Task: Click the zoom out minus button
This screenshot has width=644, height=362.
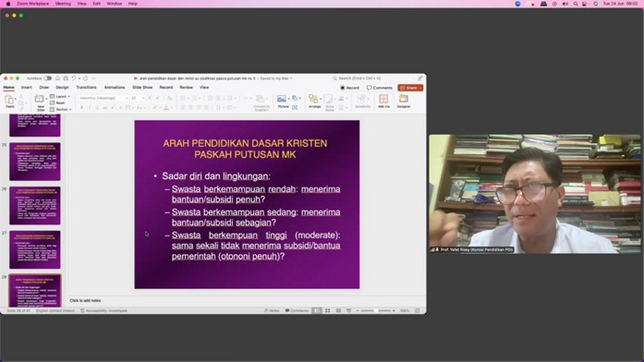Action: (357, 310)
